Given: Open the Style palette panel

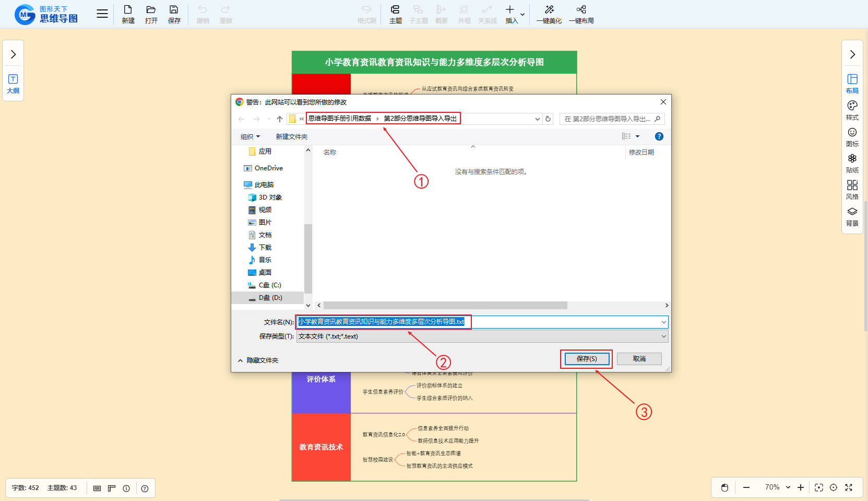Looking at the screenshot, I should [852, 110].
